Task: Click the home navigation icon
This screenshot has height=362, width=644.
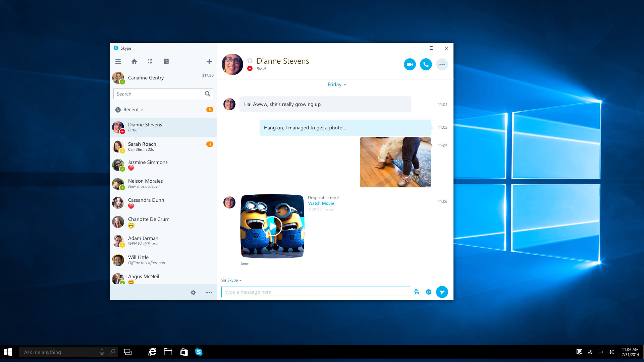Action: 133,61
